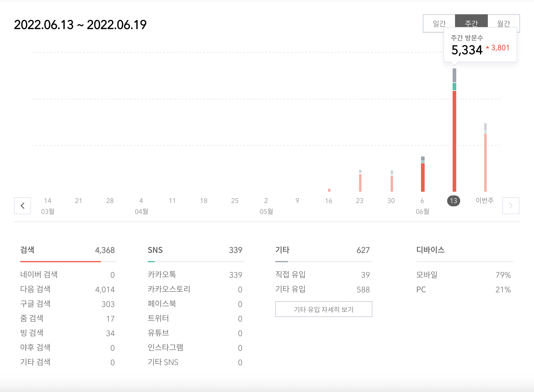Select week 2 of 05월 on axis
Image resolution: width=534 pixels, height=392 pixels.
point(266,201)
